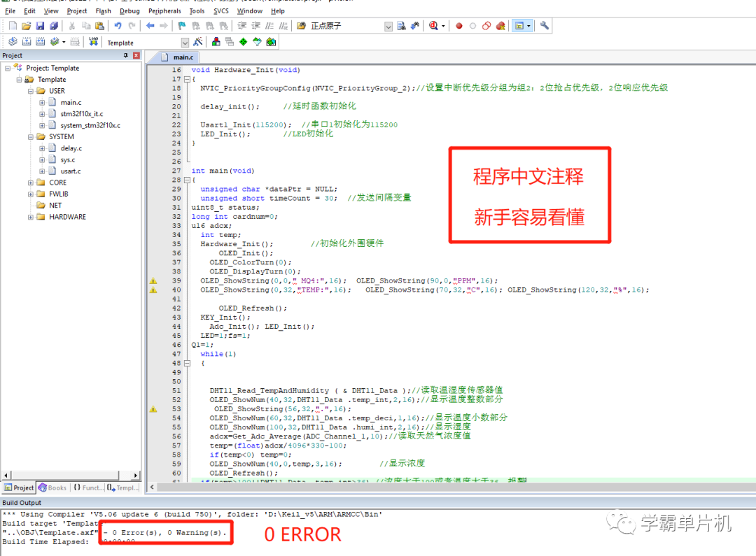Open debug search dropdown arrow

(443, 26)
